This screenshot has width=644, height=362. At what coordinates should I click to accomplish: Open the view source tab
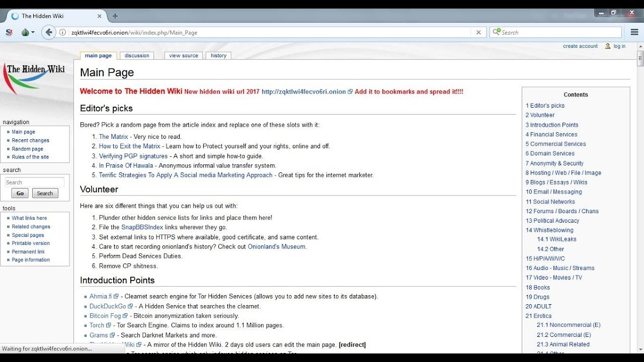point(184,56)
